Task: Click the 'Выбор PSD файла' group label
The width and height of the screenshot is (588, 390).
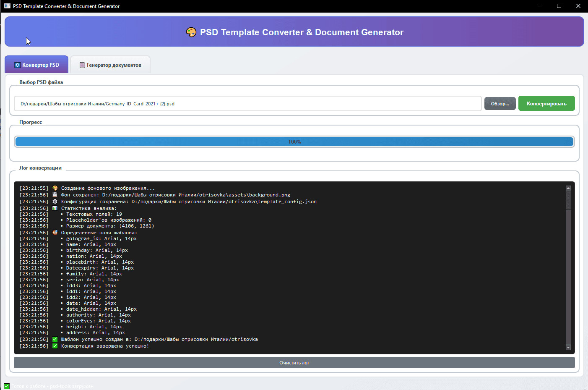Action: (41, 82)
